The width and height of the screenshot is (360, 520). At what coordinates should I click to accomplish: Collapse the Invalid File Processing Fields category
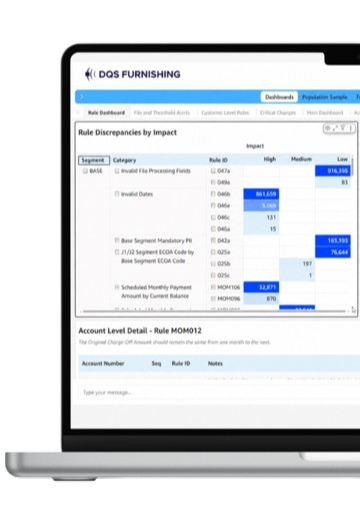[117, 171]
